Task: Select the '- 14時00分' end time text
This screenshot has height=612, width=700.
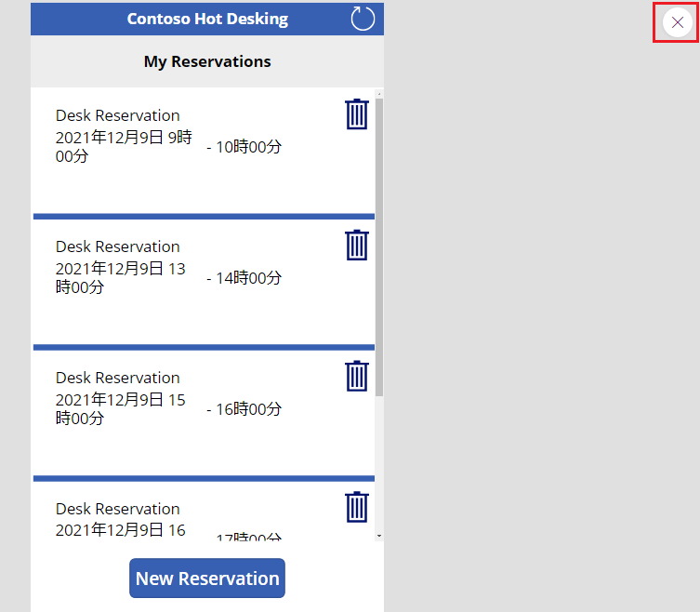Action: 244,278
